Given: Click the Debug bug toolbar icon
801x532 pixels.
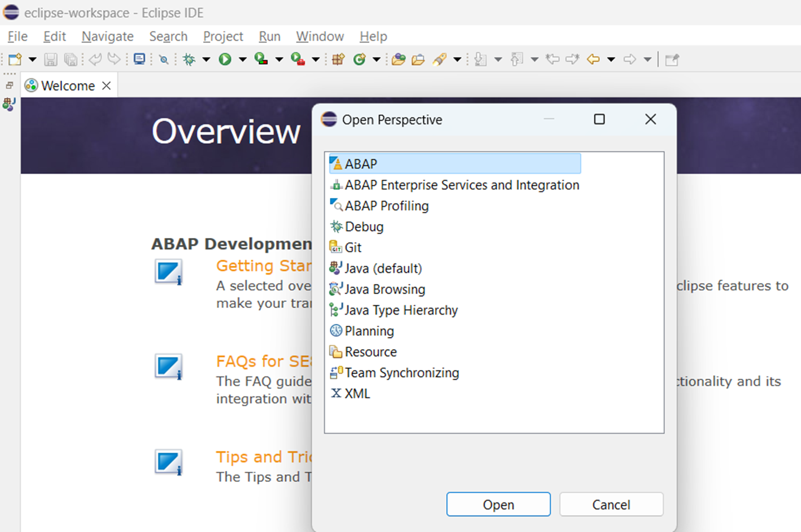Looking at the screenshot, I should coord(189,59).
